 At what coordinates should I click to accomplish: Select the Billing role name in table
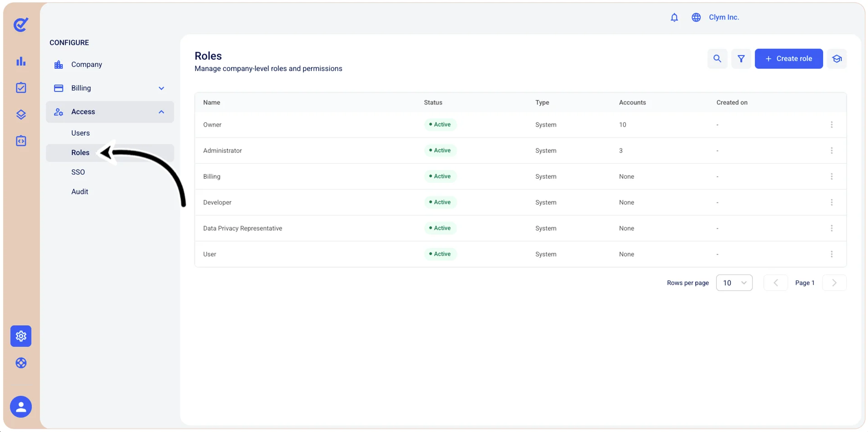(211, 176)
